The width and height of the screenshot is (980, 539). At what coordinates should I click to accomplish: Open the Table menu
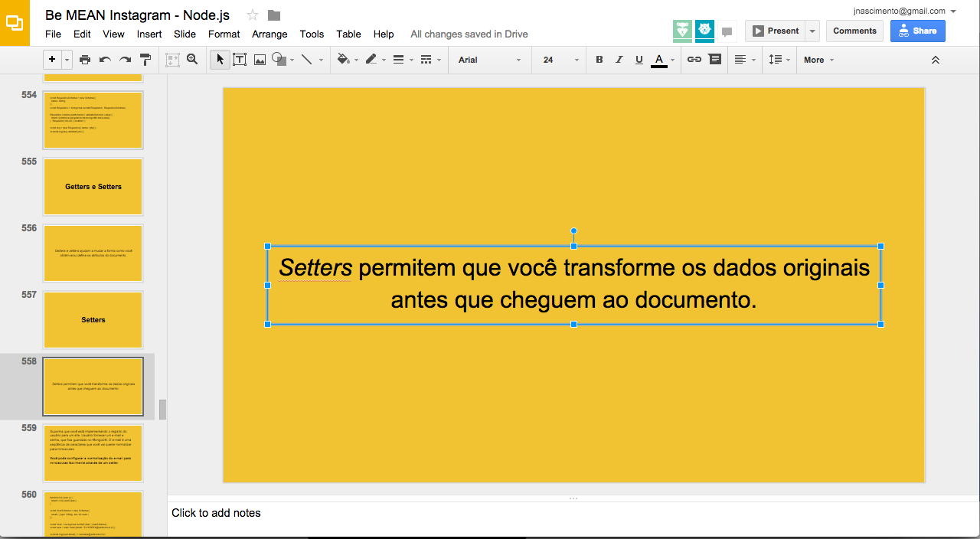click(x=348, y=34)
